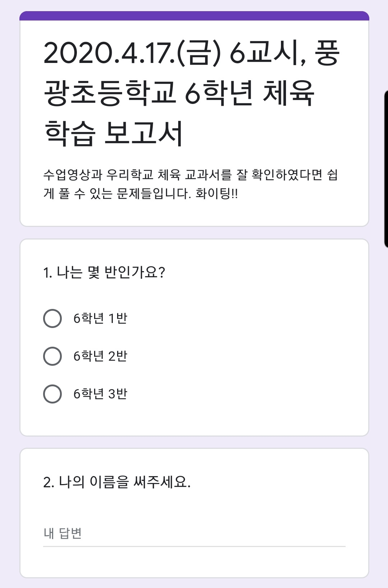388x588 pixels.
Task: Click question text '1. 나는 몇 반인가요?'
Action: coord(104,272)
